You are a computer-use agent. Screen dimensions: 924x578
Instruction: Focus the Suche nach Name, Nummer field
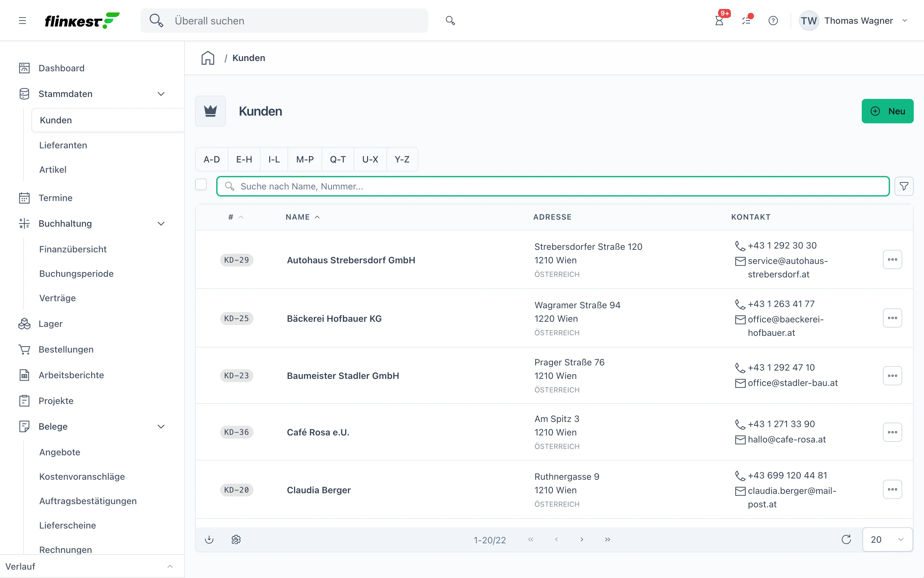click(x=553, y=186)
